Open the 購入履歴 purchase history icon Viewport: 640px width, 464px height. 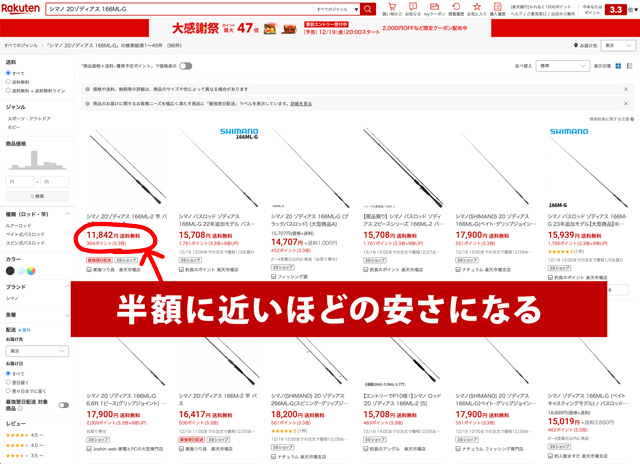click(498, 7)
